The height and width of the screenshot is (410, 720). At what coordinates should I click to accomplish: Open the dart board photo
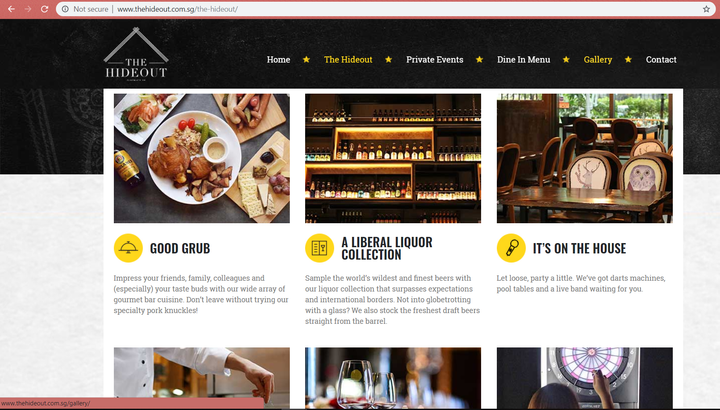[x=585, y=378]
